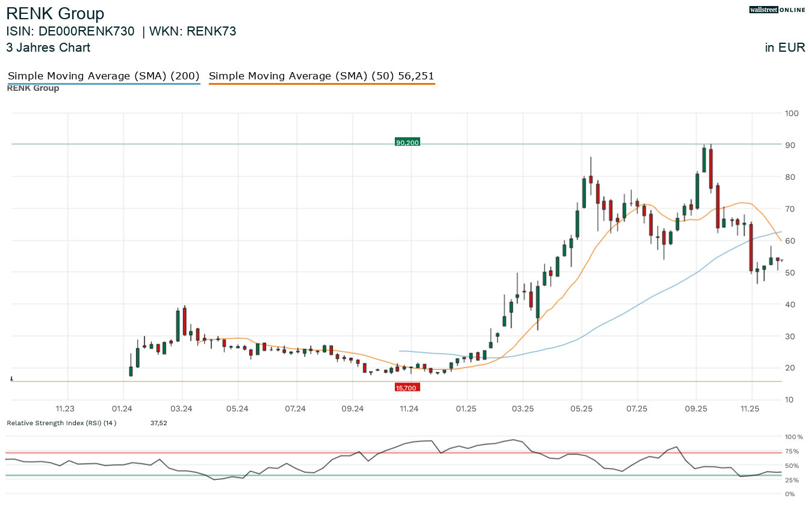
Task: Click the last candle on the right edge
Action: coord(781,260)
